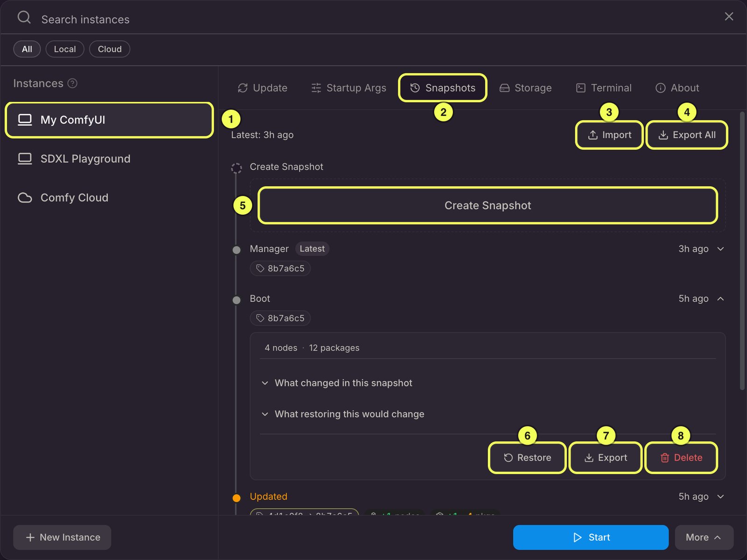Click the Create Snapshot dashed circle marker

[237, 168]
